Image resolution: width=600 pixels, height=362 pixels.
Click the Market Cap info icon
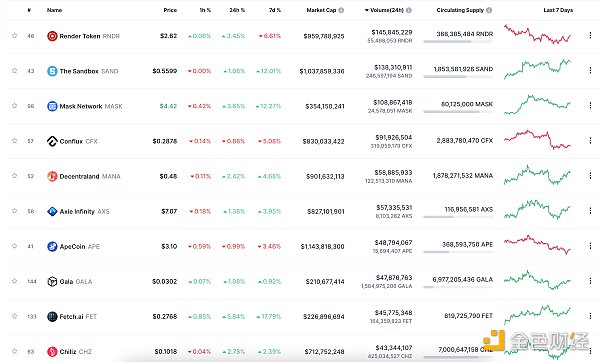point(341,10)
